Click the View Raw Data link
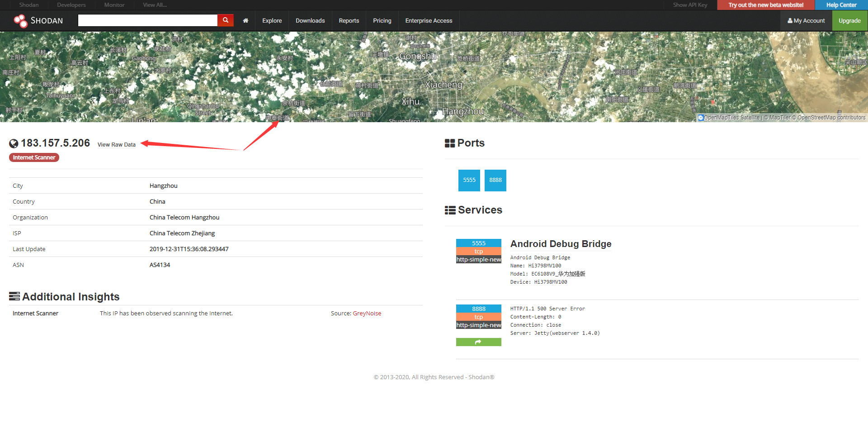 click(117, 145)
